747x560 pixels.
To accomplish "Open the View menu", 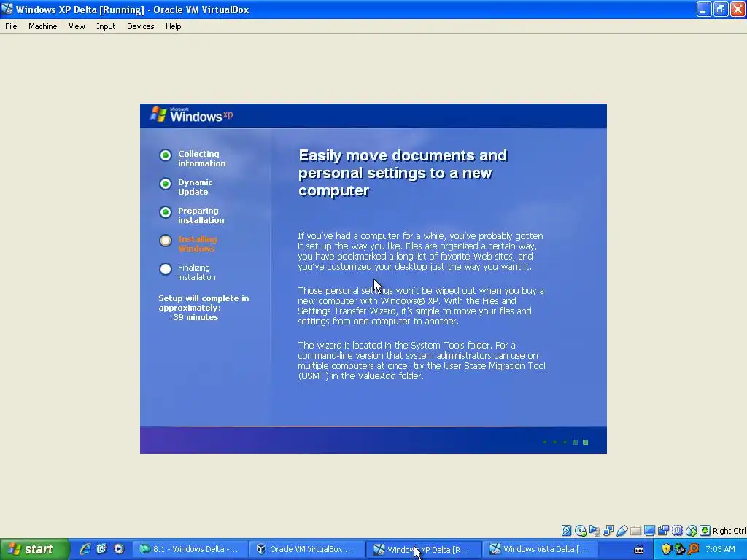I will 77,26.
